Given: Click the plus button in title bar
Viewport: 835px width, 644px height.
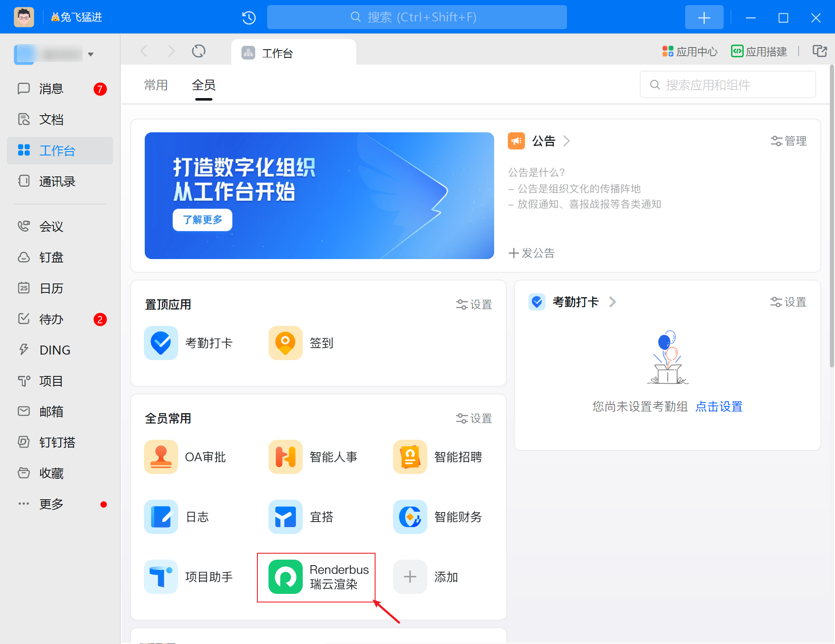Looking at the screenshot, I should tap(704, 18).
